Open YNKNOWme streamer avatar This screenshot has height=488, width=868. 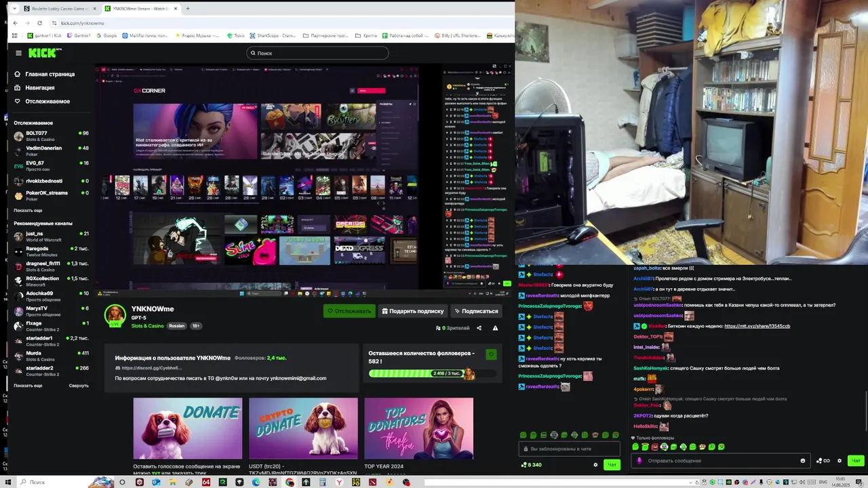point(115,315)
